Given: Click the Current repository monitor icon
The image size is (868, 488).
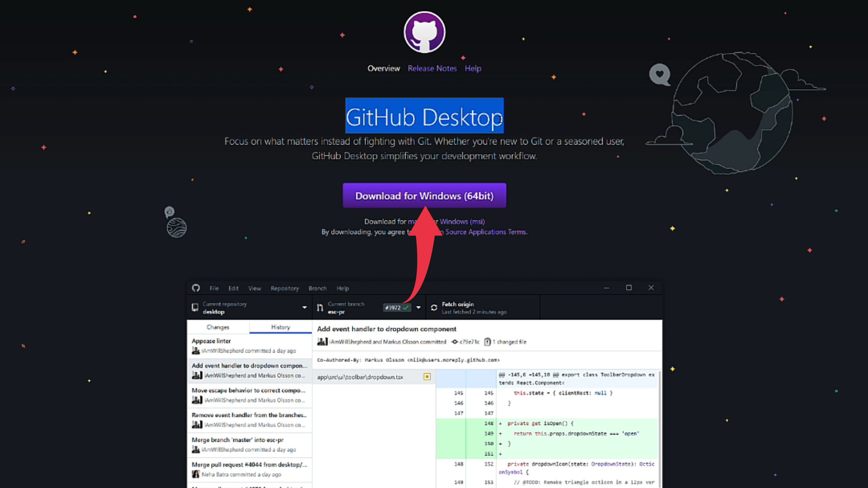Looking at the screenshot, I should coord(195,308).
